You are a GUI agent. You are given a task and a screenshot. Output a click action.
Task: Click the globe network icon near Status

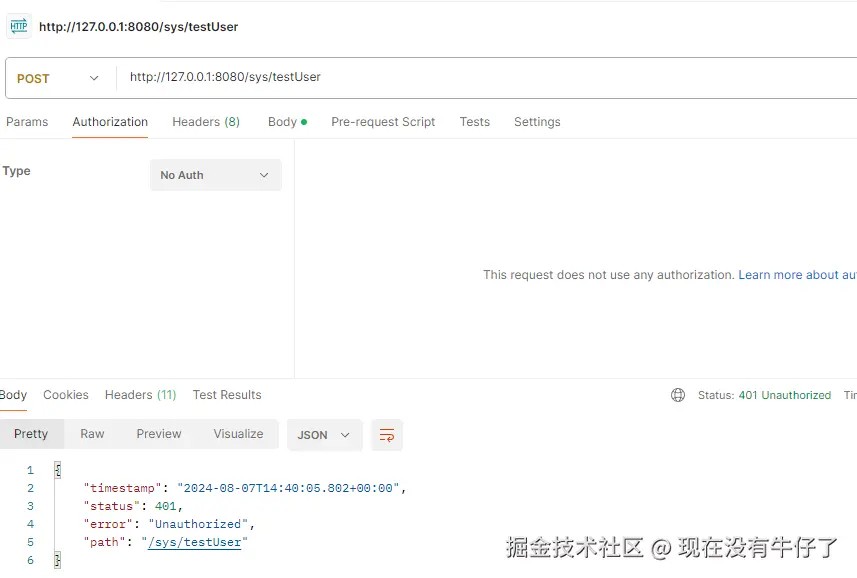click(678, 395)
